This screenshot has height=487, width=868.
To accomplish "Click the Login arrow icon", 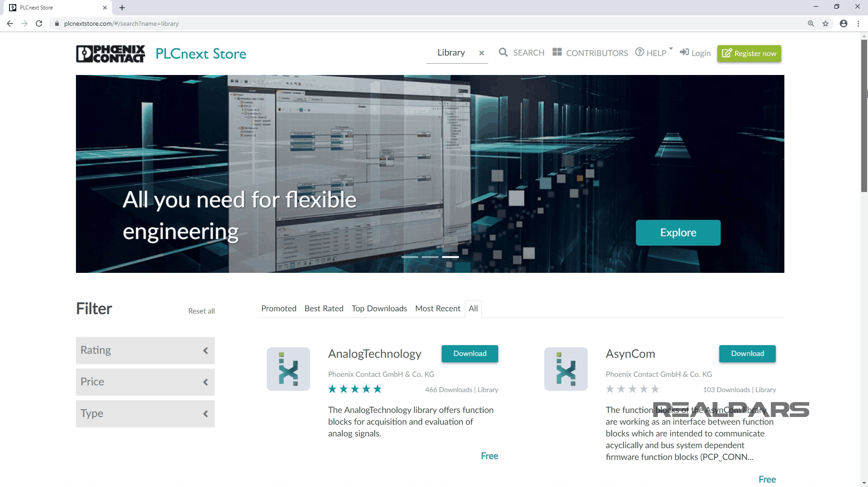I will click(684, 52).
